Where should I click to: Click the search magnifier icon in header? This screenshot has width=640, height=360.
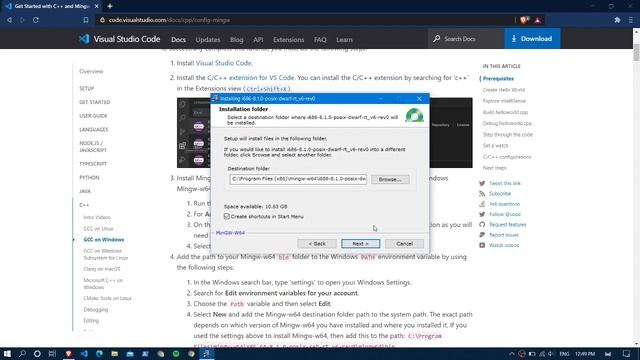437,39
